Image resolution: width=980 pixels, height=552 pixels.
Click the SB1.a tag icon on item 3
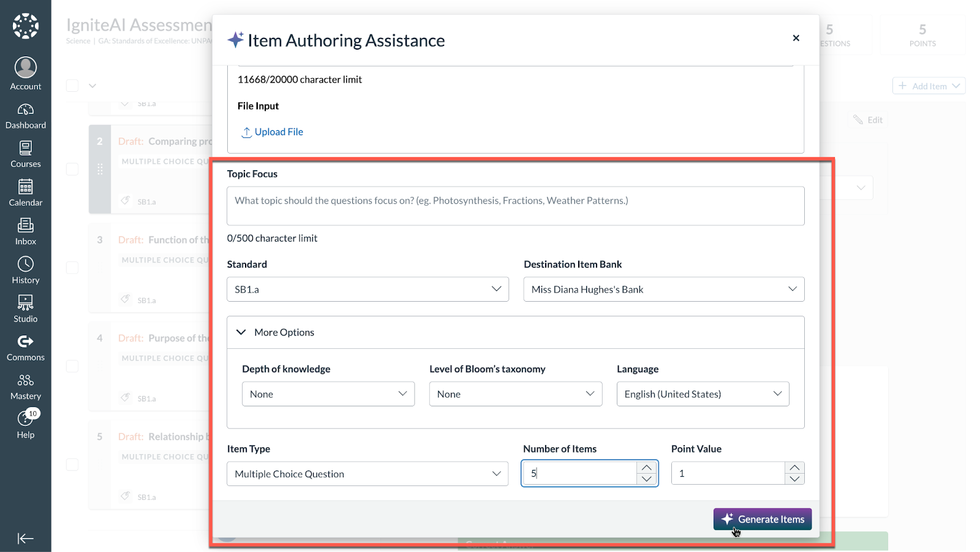coord(126,299)
